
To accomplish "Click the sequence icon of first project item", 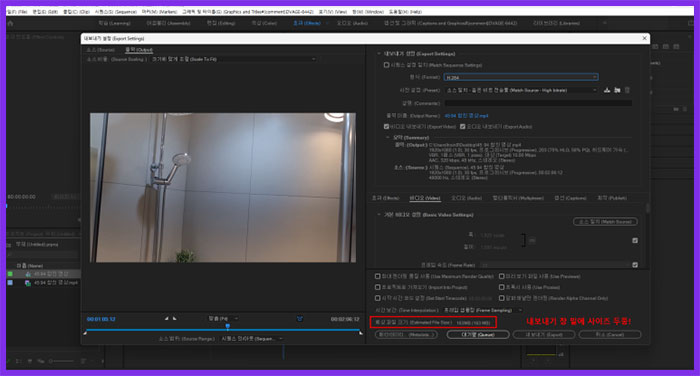I will click(x=28, y=274).
